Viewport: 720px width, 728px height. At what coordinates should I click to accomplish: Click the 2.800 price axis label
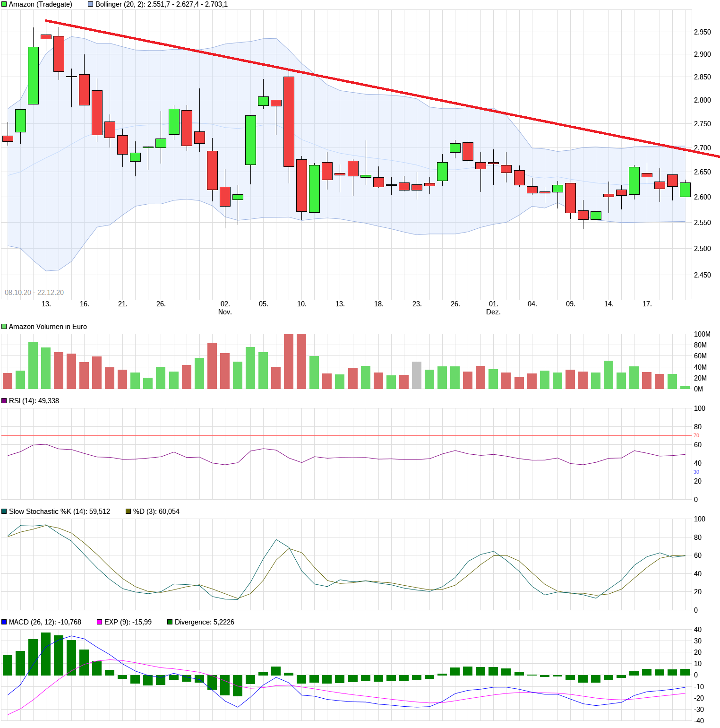coord(702,100)
